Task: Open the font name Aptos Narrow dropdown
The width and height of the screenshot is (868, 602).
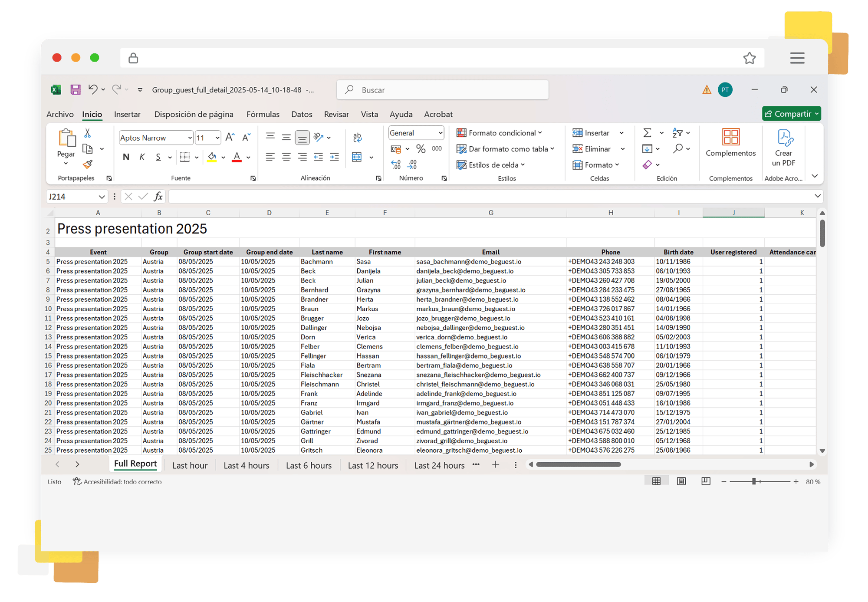Action: 190,138
